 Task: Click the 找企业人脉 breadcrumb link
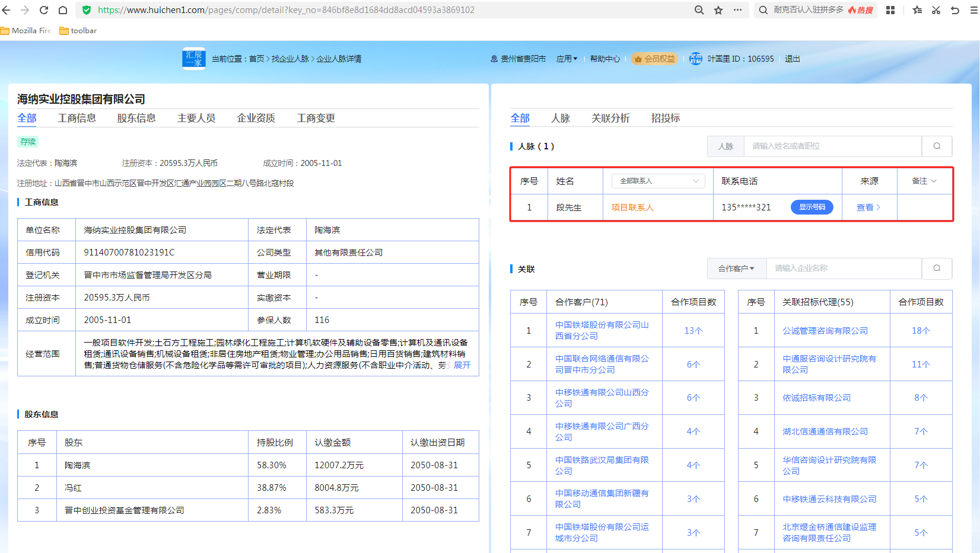point(290,59)
